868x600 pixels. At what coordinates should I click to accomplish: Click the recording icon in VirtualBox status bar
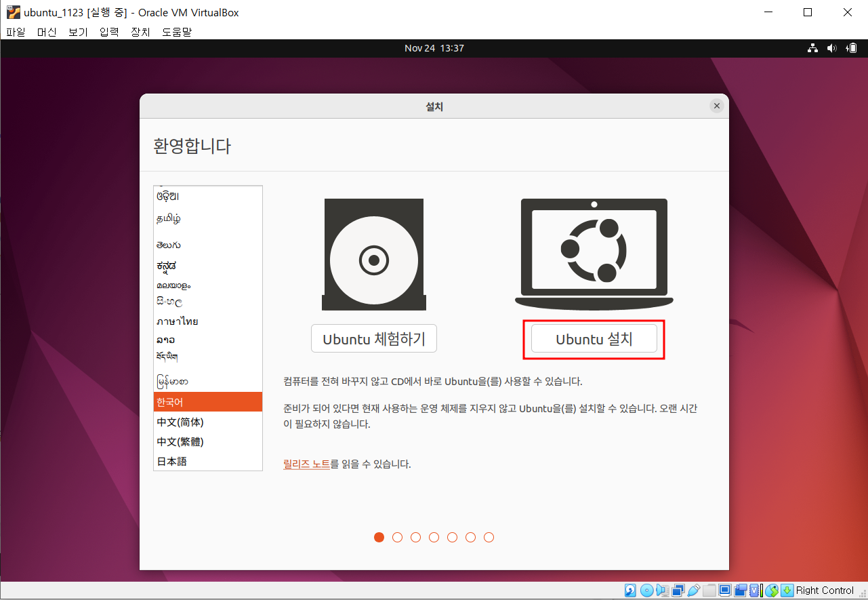pyautogui.click(x=740, y=591)
